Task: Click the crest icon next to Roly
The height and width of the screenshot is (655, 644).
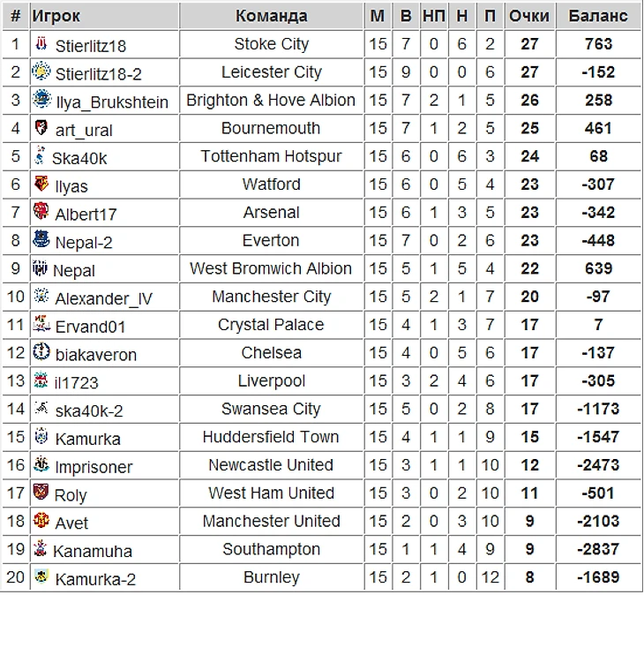Action: point(41,493)
